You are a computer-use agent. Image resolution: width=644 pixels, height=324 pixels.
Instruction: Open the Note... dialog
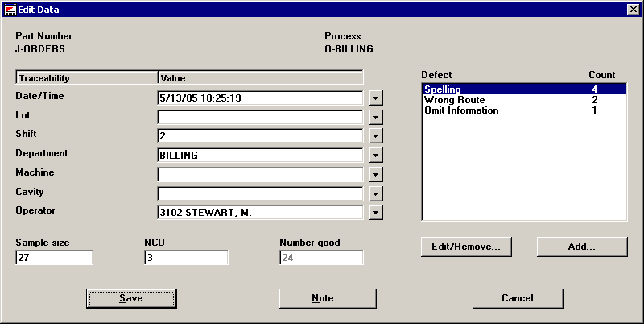(327, 298)
